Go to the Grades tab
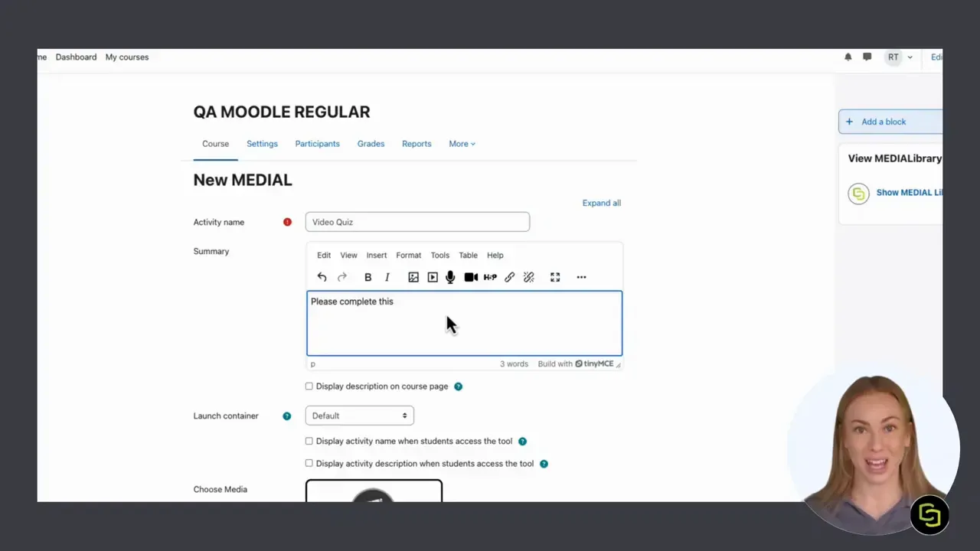 click(x=371, y=144)
